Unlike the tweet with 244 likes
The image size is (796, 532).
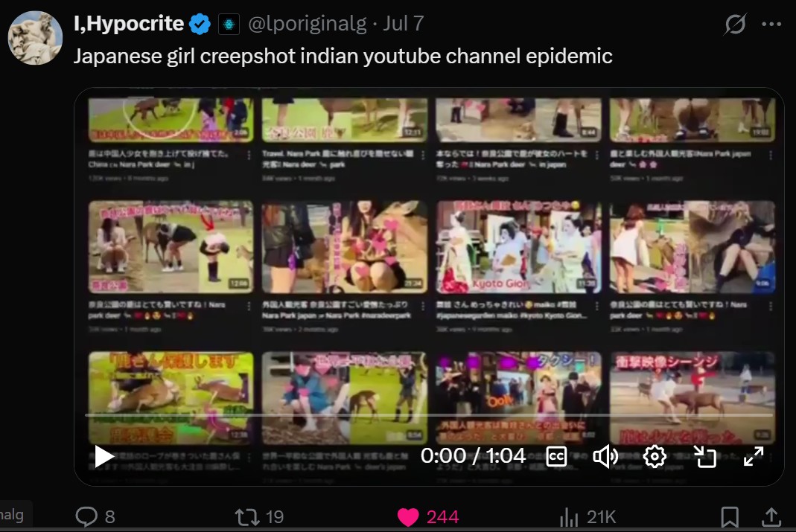407,517
